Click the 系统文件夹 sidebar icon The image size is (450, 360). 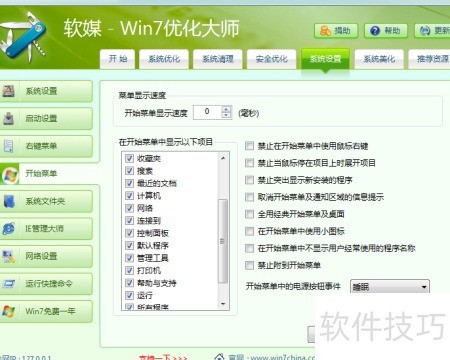click(x=9, y=201)
